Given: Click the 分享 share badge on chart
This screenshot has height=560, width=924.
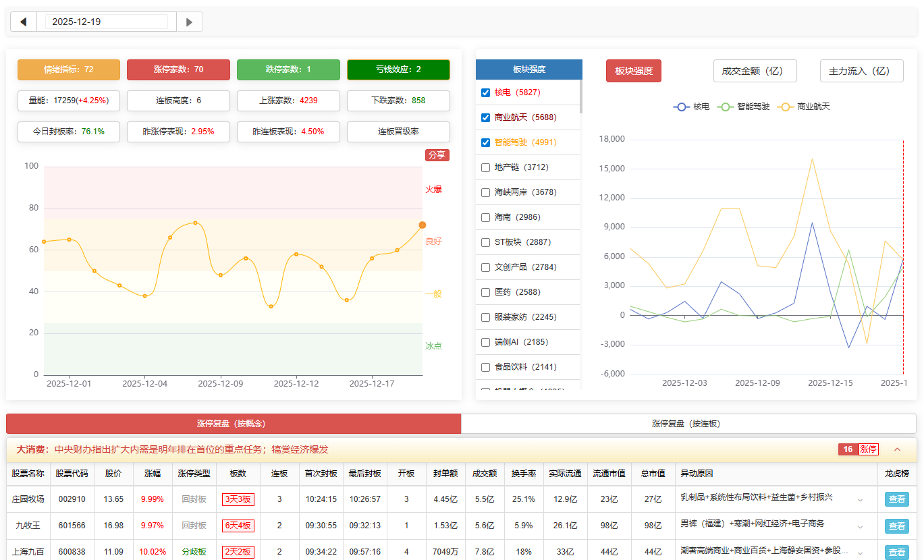Looking at the screenshot, I should tap(437, 155).
